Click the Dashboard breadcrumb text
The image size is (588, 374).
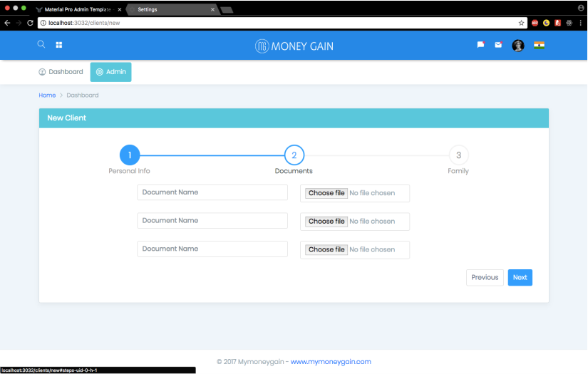[x=83, y=95]
